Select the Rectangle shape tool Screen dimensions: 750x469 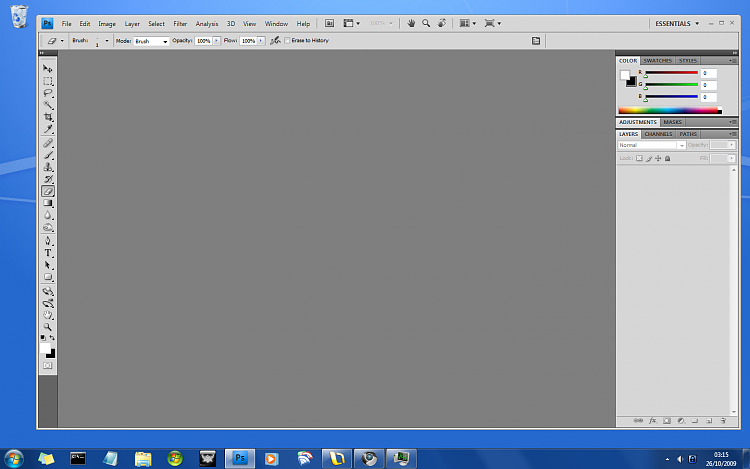pos(47,277)
